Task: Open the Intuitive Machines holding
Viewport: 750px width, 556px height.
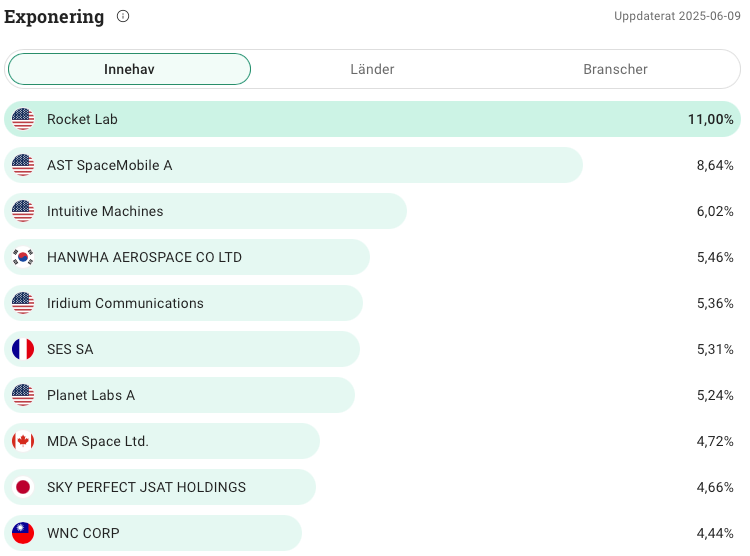Action: [372, 211]
